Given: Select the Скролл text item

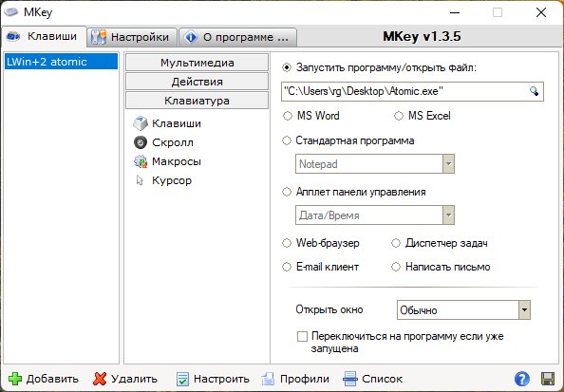Looking at the screenshot, I should pos(173,142).
